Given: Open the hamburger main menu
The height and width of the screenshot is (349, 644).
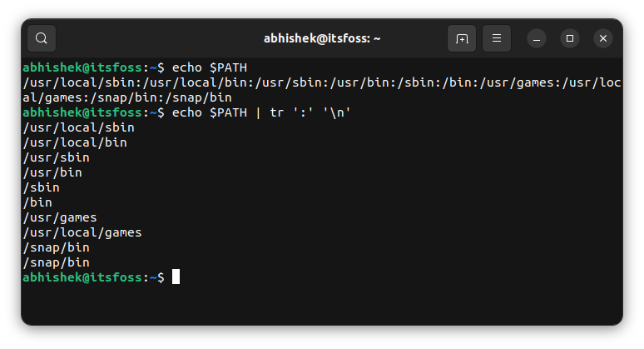Looking at the screenshot, I should pyautogui.click(x=497, y=38).
